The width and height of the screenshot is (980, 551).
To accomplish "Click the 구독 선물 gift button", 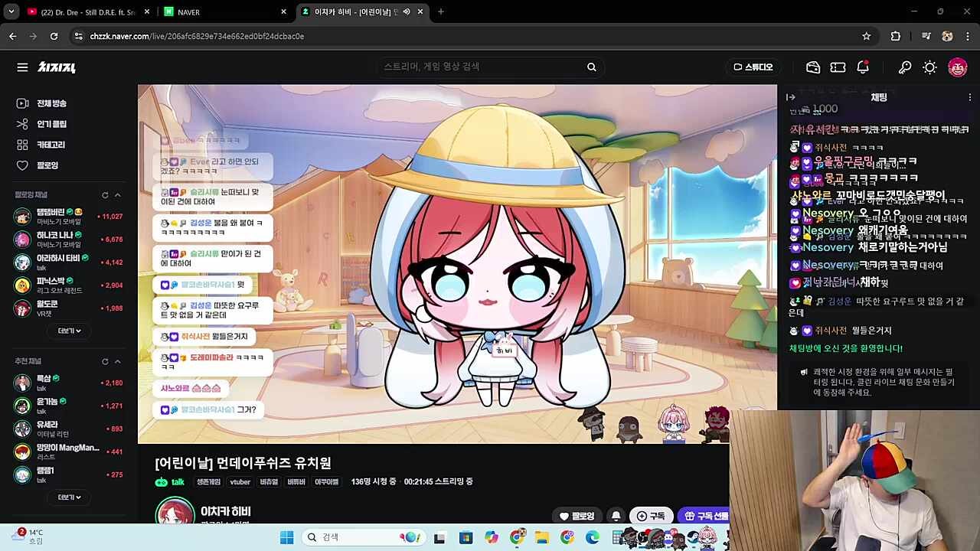I will 704,516.
